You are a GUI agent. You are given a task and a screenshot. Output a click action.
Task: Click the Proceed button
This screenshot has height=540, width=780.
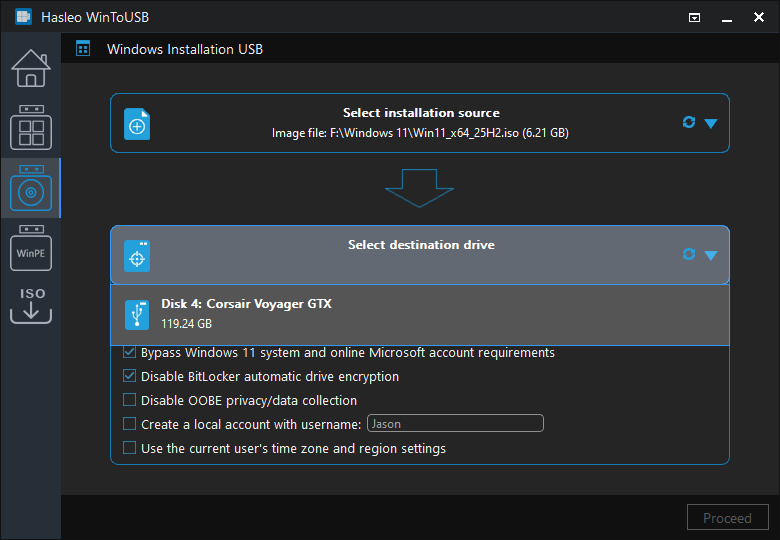click(727, 518)
